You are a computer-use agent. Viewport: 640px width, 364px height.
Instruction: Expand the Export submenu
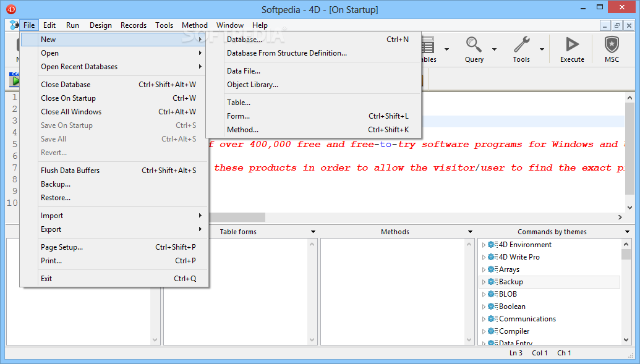point(114,229)
